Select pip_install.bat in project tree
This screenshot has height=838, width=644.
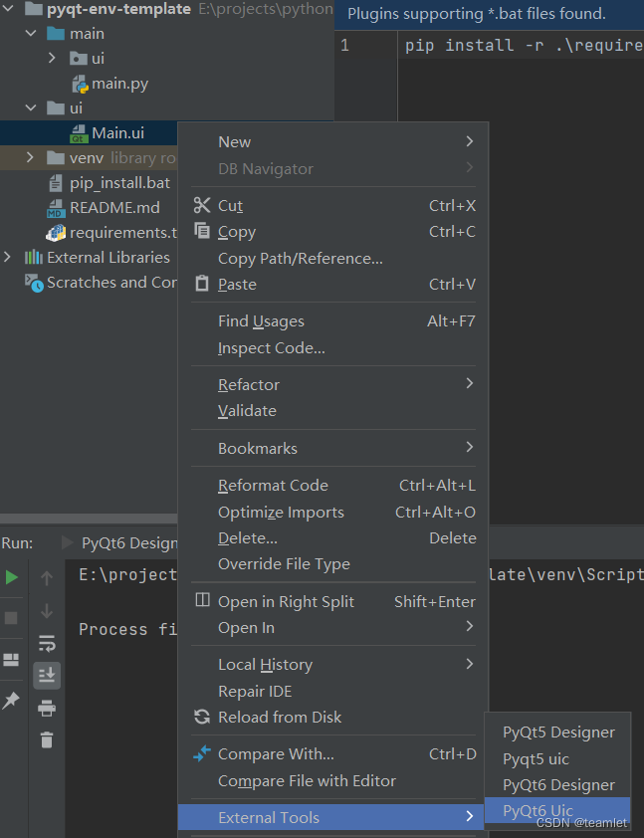click(x=119, y=183)
